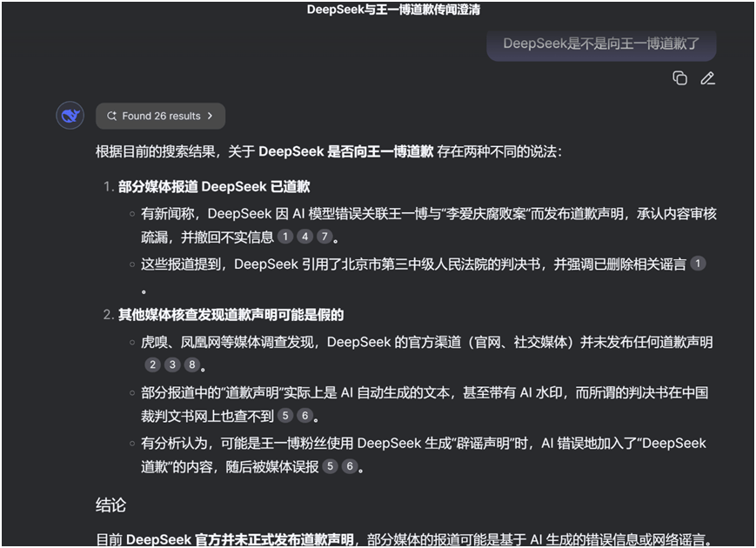756x548 pixels.
Task: Open citation 6 after 随后被媒体误报
Action: (350, 466)
